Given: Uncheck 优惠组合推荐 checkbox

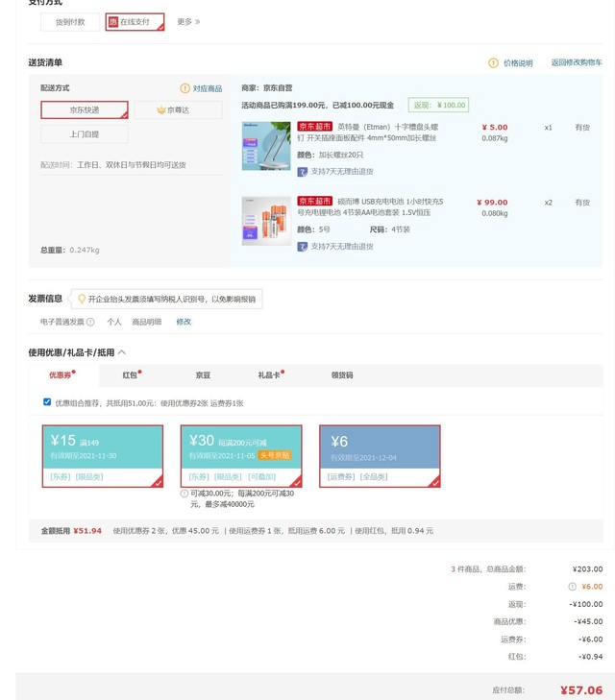Looking at the screenshot, I should tap(47, 401).
